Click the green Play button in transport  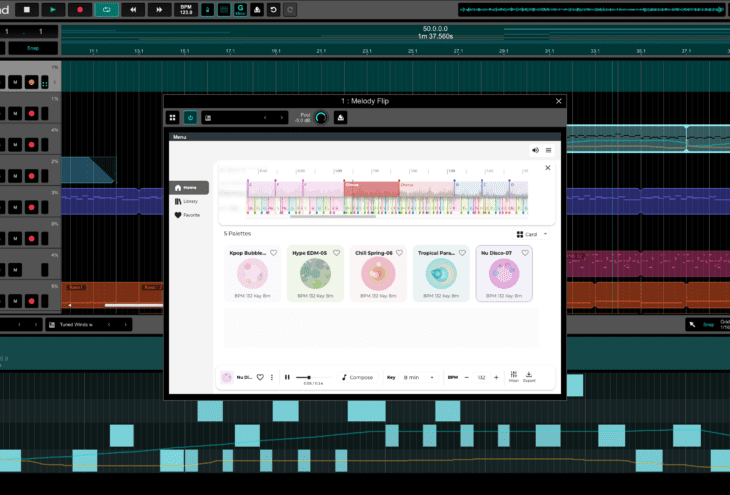[54, 9]
